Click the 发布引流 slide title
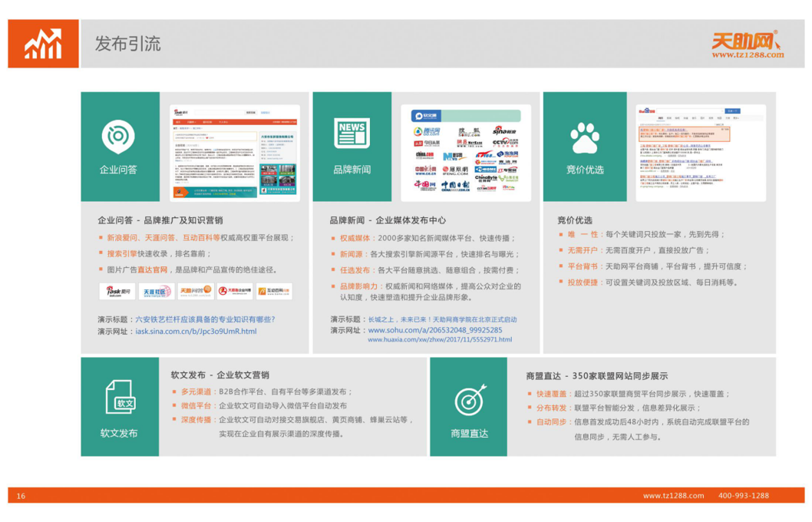 point(128,44)
